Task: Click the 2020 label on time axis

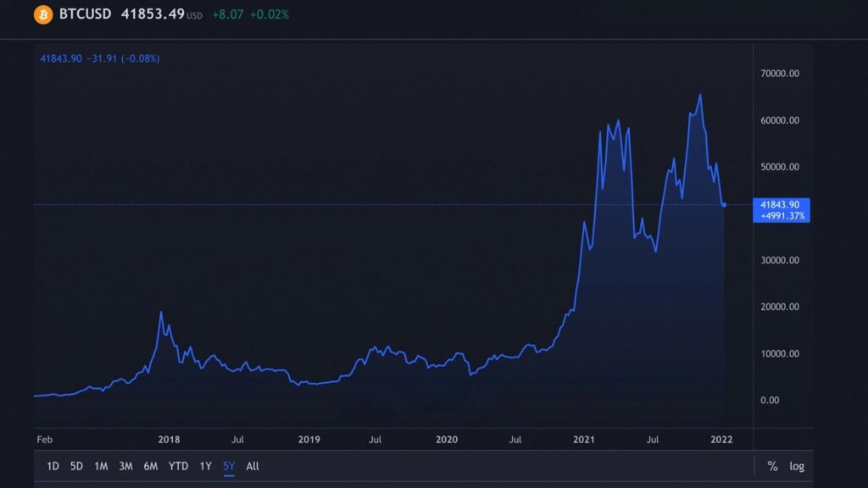Action: [x=447, y=440]
